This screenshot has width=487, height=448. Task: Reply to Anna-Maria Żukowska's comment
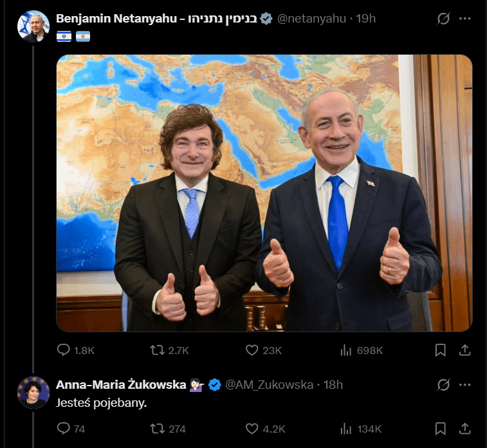[x=64, y=428]
